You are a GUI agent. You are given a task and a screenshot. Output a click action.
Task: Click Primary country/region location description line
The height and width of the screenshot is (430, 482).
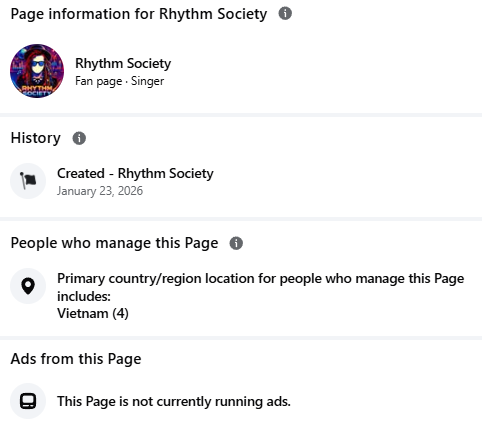click(x=261, y=279)
